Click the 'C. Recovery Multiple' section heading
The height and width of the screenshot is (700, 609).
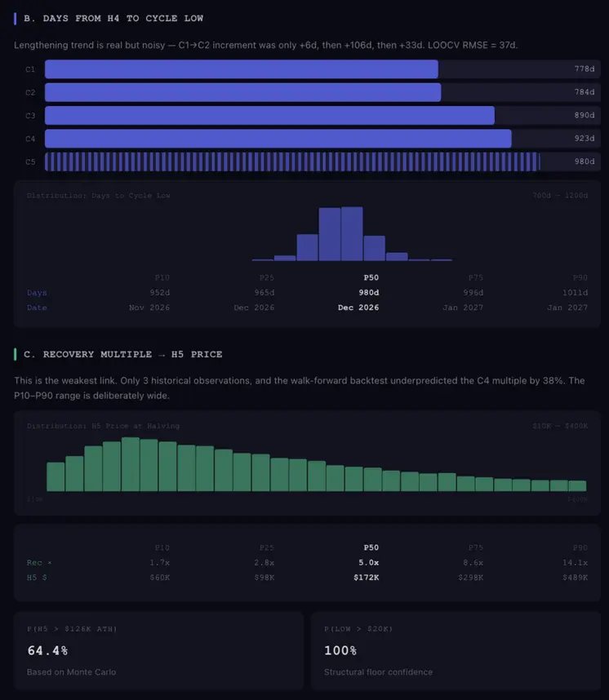pyautogui.click(x=123, y=354)
